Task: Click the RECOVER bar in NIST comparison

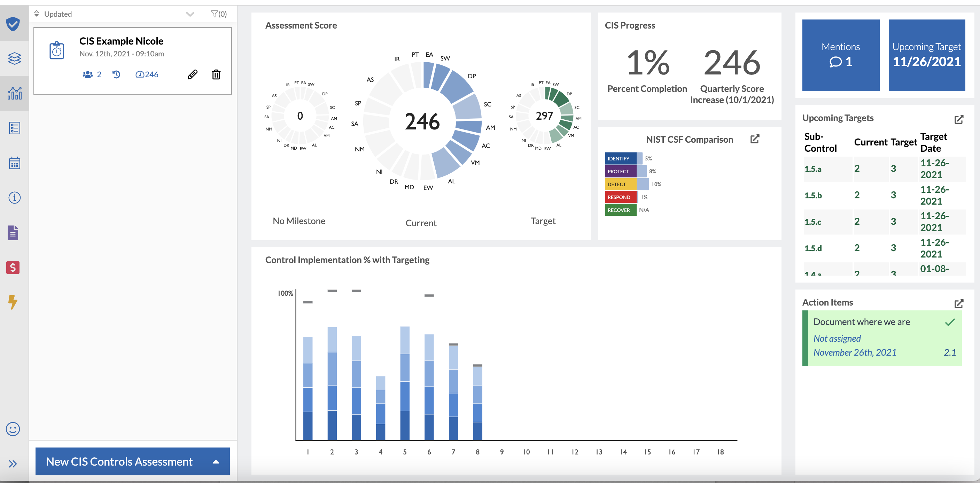Action: 621,210
